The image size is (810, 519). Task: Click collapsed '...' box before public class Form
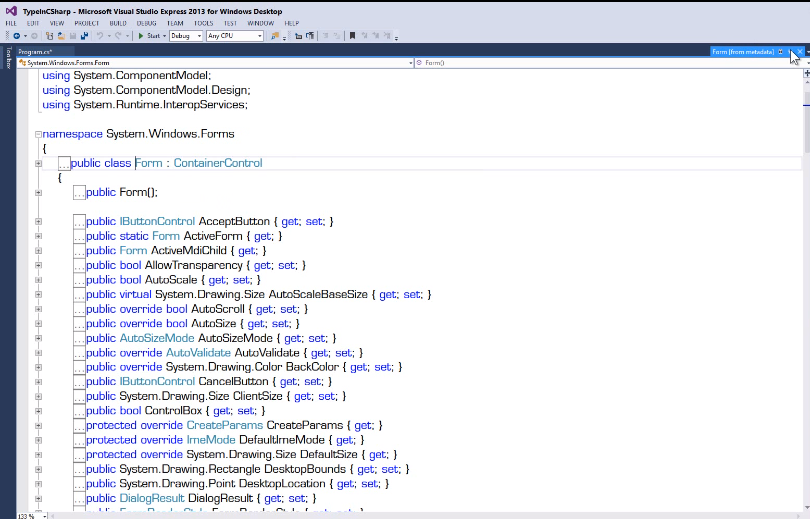pyautogui.click(x=64, y=163)
